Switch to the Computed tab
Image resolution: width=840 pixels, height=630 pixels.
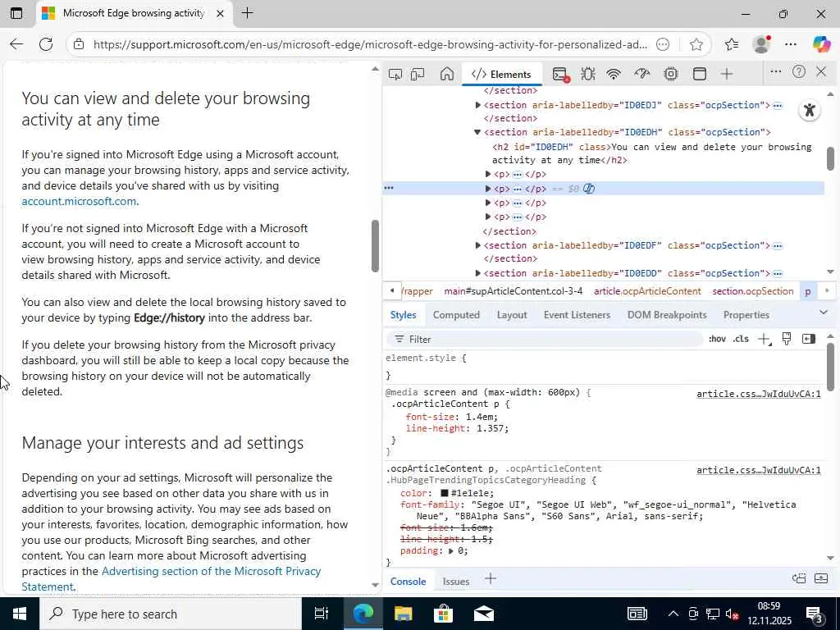[456, 315]
